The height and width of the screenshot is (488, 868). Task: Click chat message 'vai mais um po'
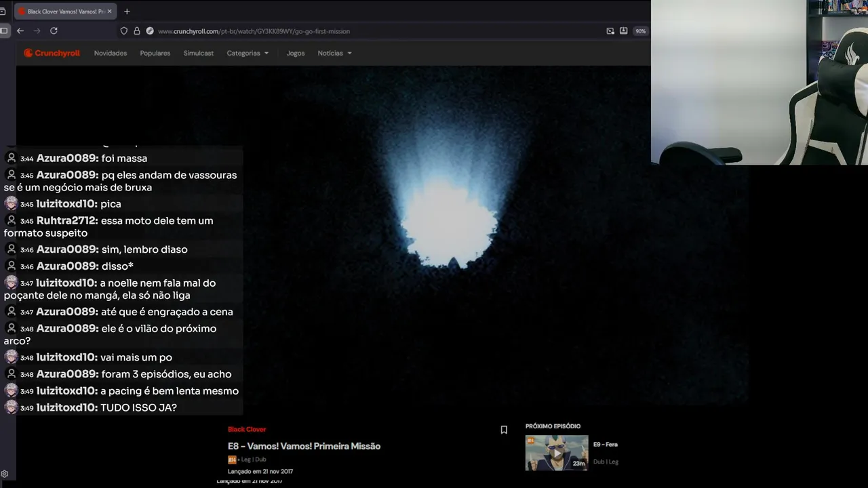point(136,357)
